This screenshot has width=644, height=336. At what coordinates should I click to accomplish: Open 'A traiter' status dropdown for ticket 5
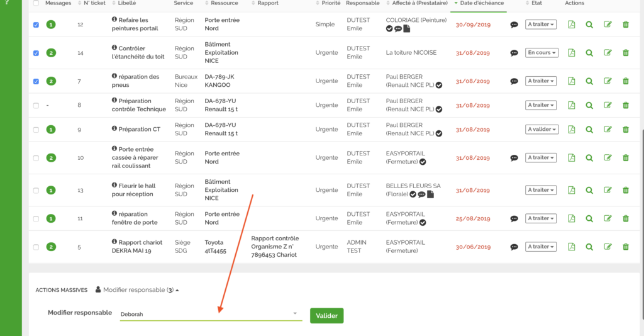point(541,247)
